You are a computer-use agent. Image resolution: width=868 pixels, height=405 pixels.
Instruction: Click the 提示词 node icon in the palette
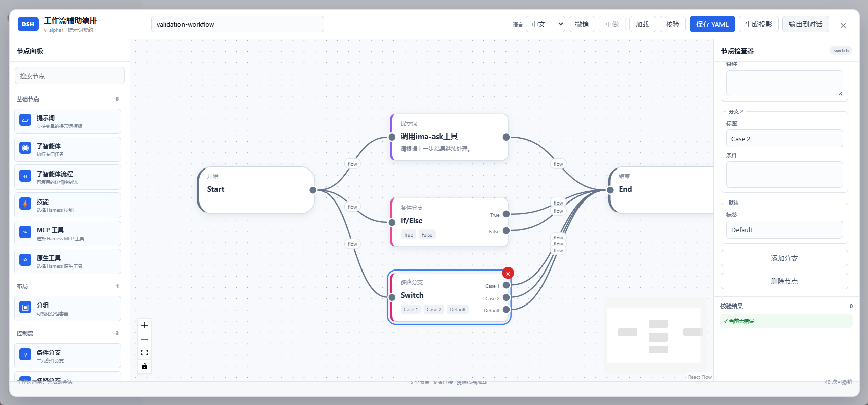25,120
